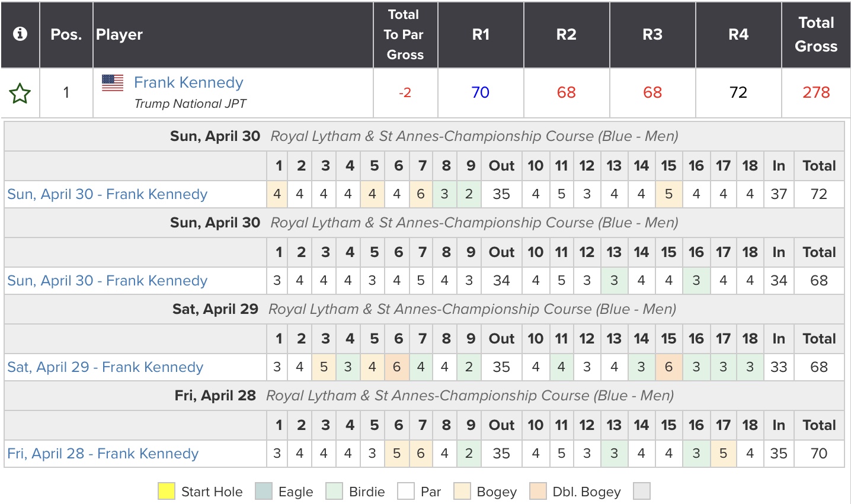The width and height of the screenshot is (851, 504).
Task: Toggle the favorite star for Frank Kennedy
Action: pos(20,93)
